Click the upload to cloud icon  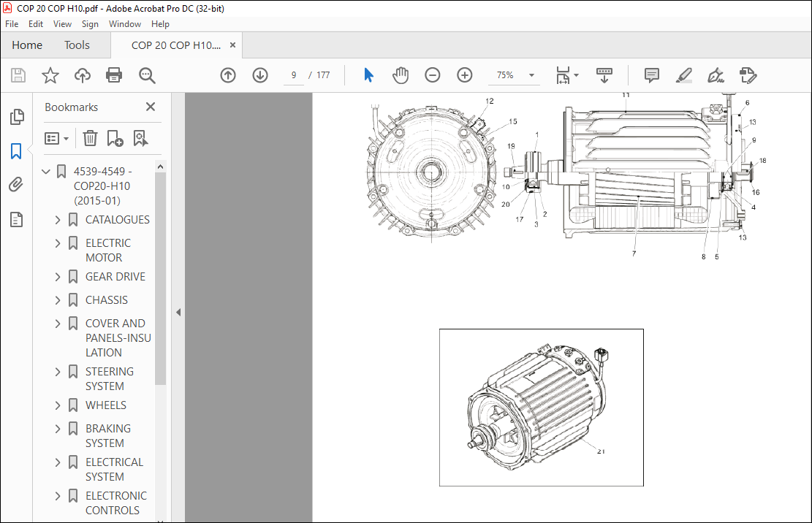click(x=83, y=75)
